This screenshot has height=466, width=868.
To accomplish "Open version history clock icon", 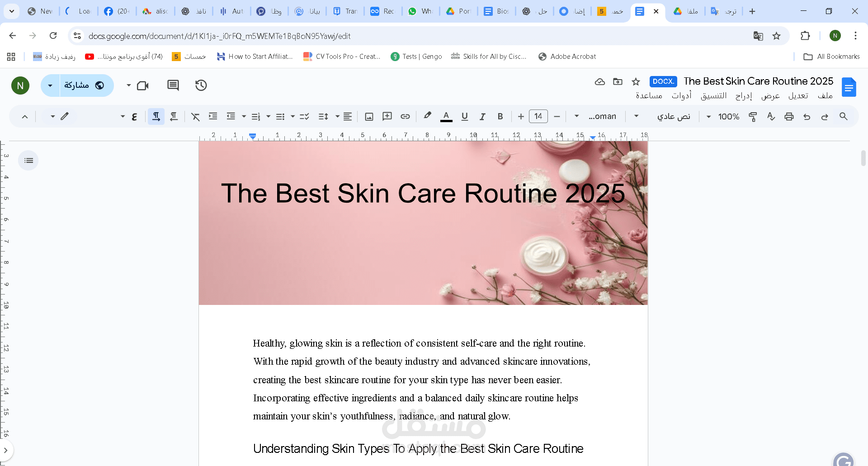I will click(x=201, y=85).
